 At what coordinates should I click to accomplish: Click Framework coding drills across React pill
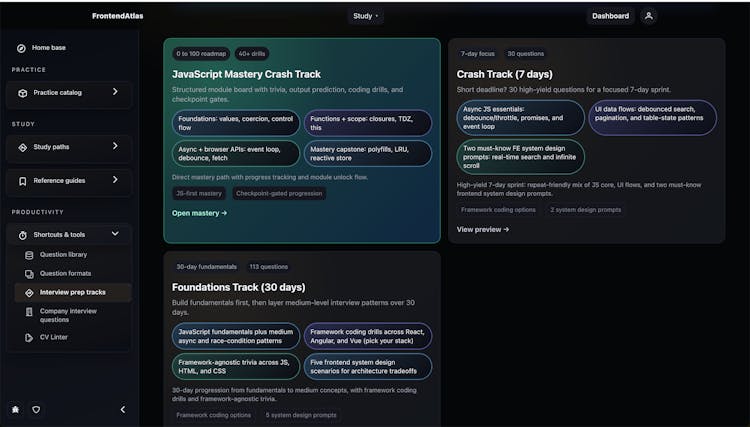tap(368, 336)
